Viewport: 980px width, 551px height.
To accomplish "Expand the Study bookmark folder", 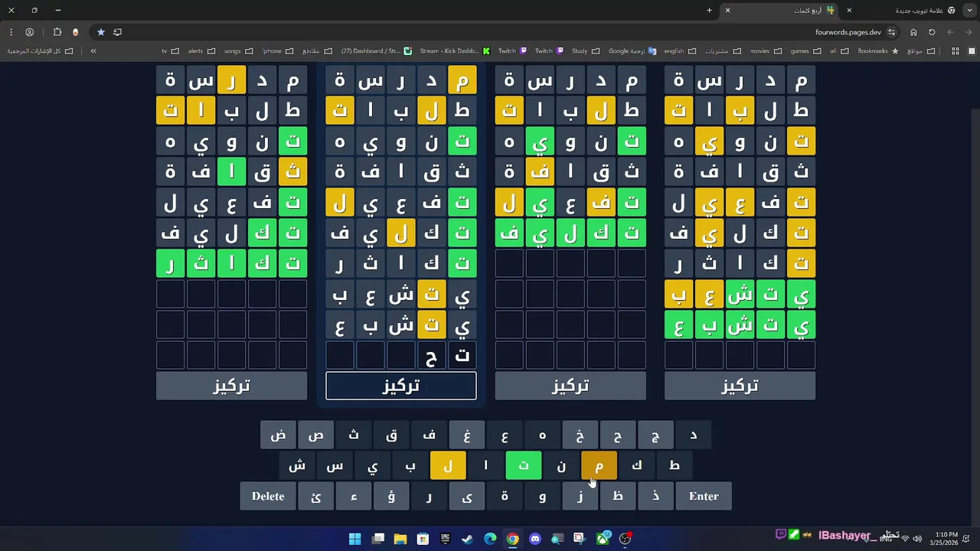I will [x=586, y=51].
